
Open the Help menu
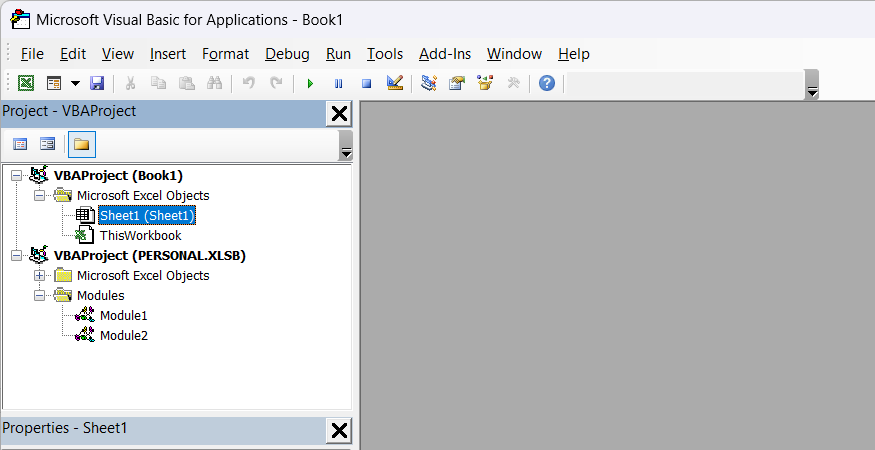574,54
